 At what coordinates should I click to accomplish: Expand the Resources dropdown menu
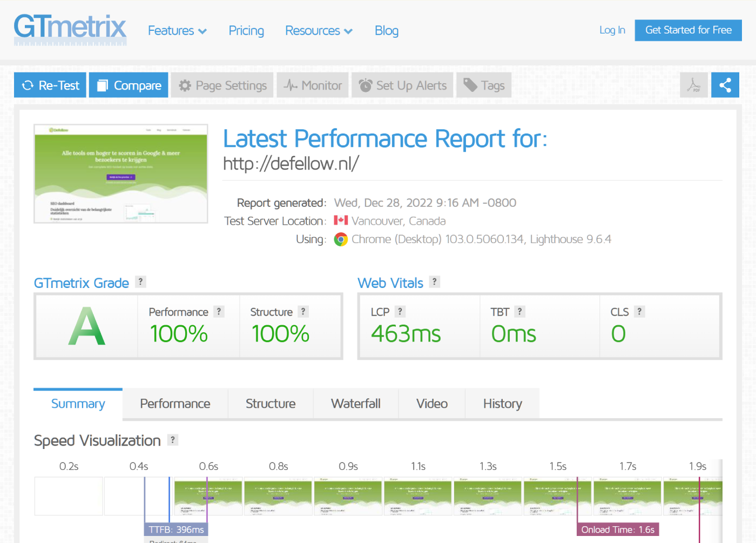(x=319, y=31)
